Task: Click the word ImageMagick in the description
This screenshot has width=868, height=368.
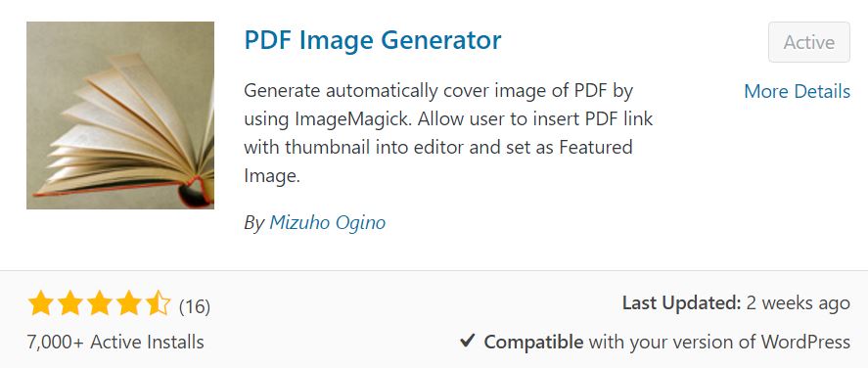Action: pyautogui.click(x=346, y=119)
